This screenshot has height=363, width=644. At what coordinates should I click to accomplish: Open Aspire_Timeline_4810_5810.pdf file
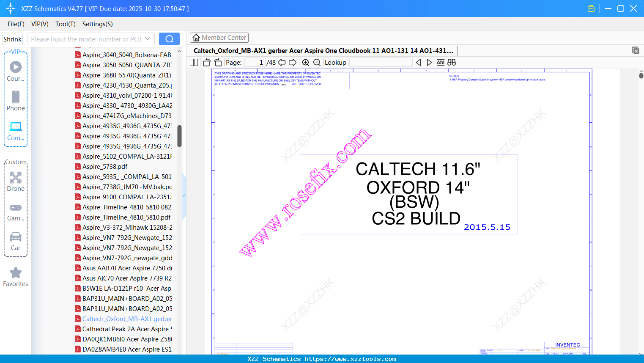(123, 217)
